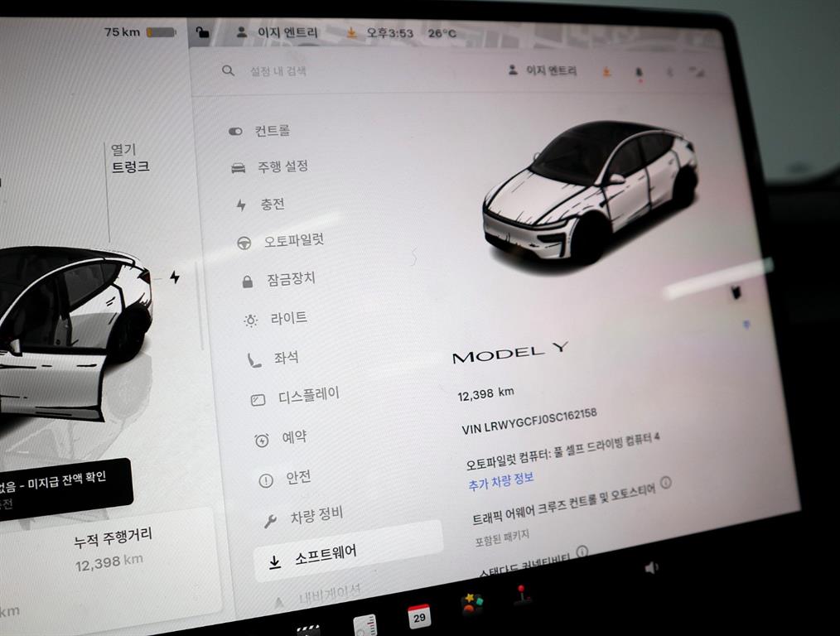840x636 pixels.
Task: Tap the info icon next to 스탠다드 커넥티비티
Action: coord(582,551)
